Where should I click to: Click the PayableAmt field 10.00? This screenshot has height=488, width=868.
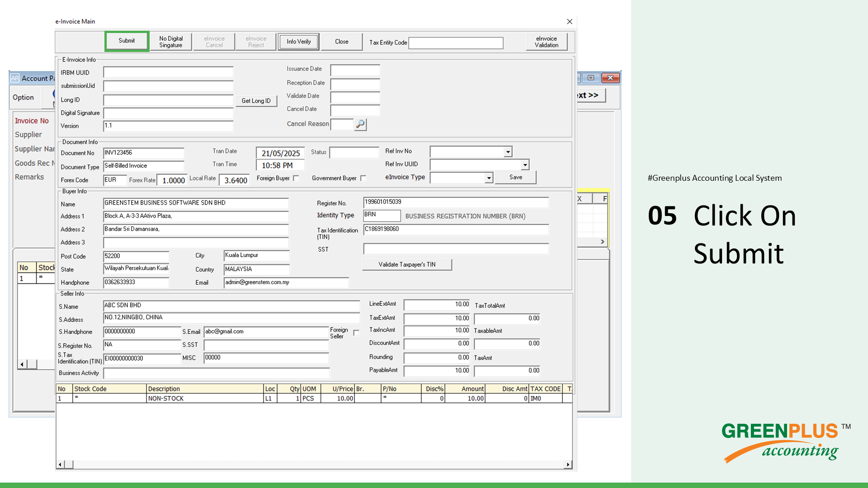click(x=437, y=371)
